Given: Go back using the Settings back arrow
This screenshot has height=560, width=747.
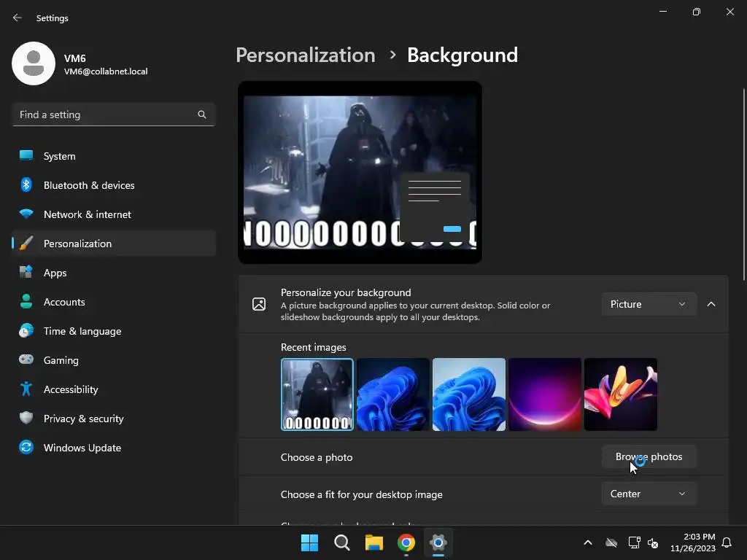Looking at the screenshot, I should pos(18,17).
